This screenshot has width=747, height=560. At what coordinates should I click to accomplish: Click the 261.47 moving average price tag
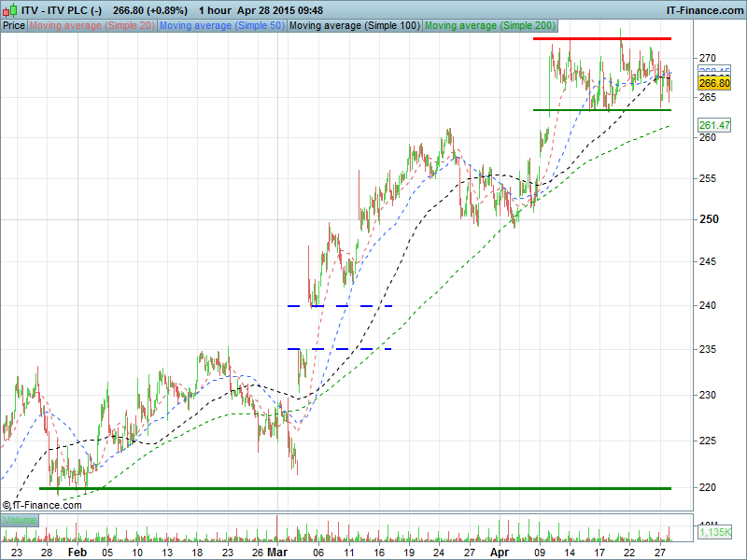tap(713, 125)
